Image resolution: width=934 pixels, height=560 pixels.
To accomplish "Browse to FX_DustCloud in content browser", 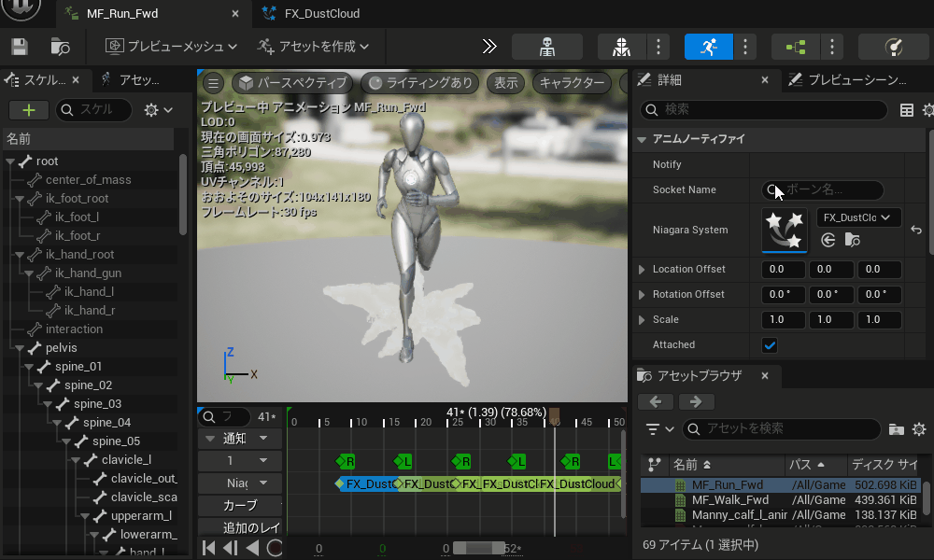I will 852,241.
